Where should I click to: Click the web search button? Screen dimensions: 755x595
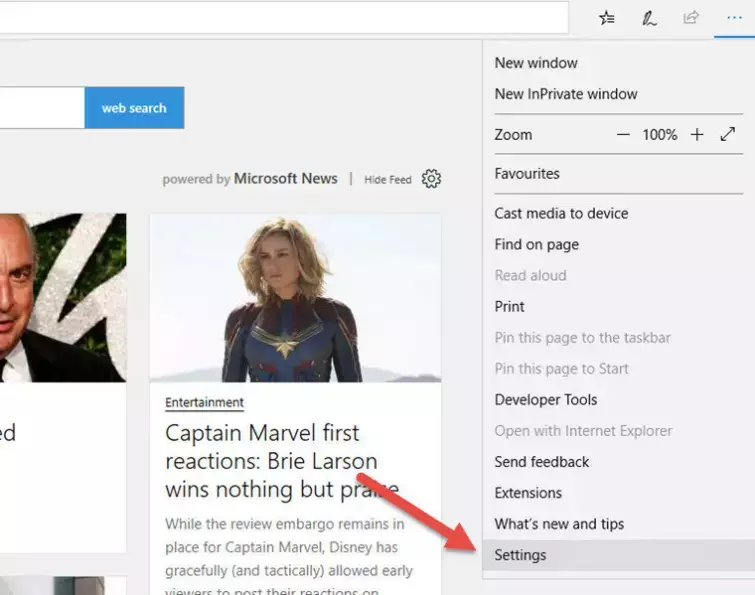tap(134, 108)
